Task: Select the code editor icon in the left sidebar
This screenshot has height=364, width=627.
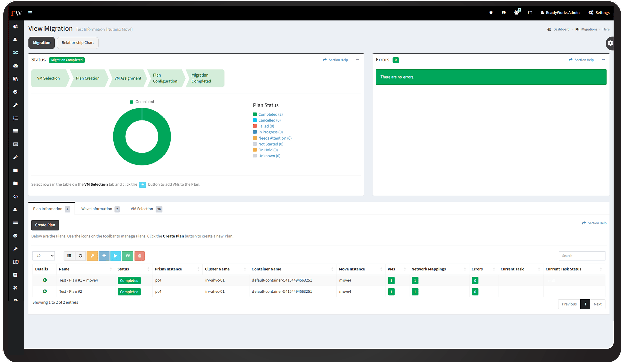Action: pyautogui.click(x=16, y=196)
